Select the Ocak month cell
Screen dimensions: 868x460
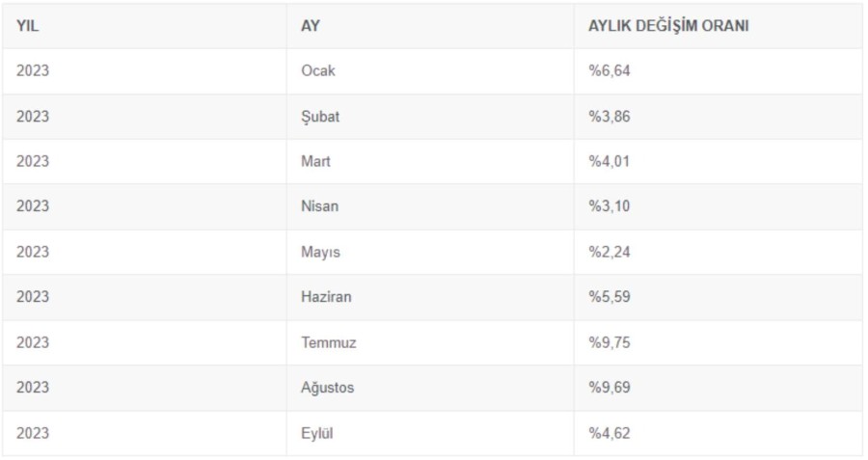[318, 71]
